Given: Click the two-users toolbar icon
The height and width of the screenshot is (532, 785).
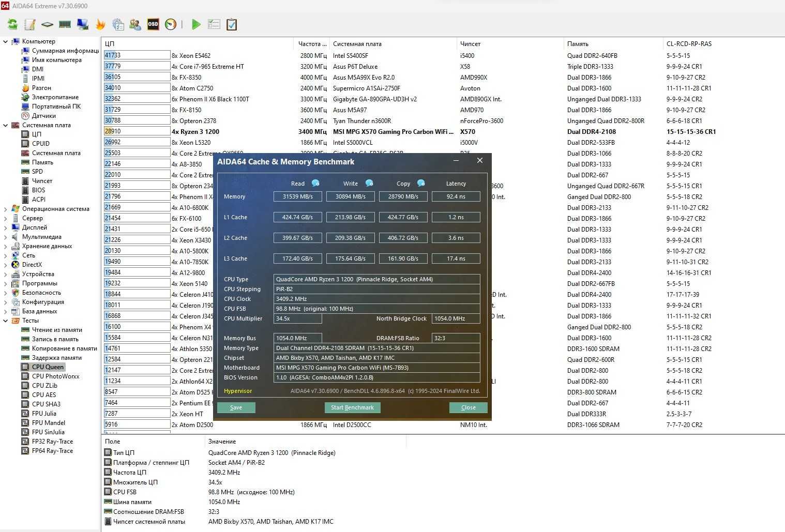Looking at the screenshot, I should point(135,24).
